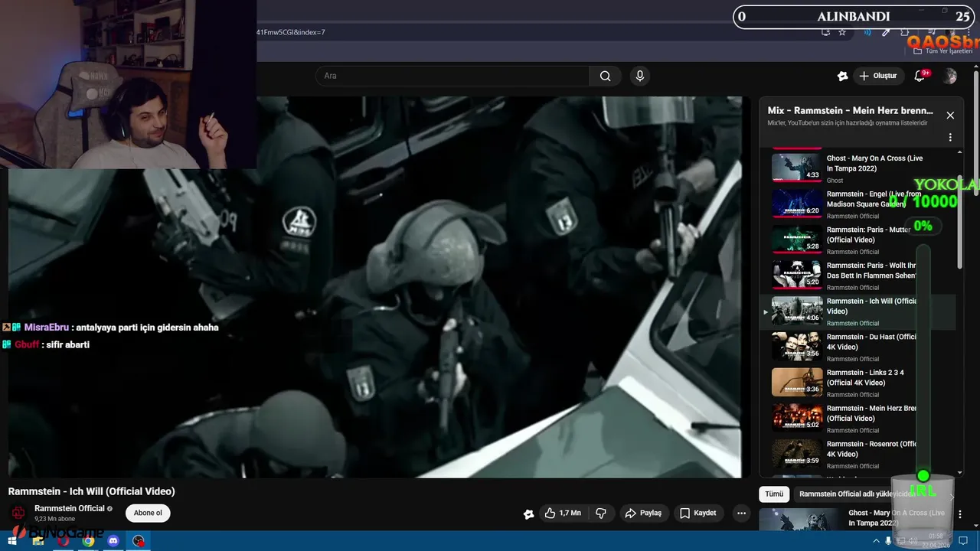Dislike the Ich Will video
Viewport: 980px width, 551px height.
pos(601,513)
